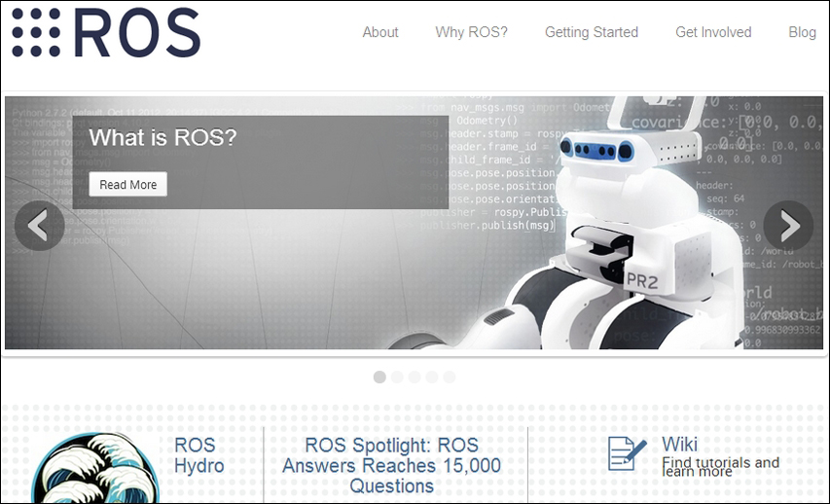Click the PR2 robot slide image
This screenshot has height=504, width=830.
[414, 223]
